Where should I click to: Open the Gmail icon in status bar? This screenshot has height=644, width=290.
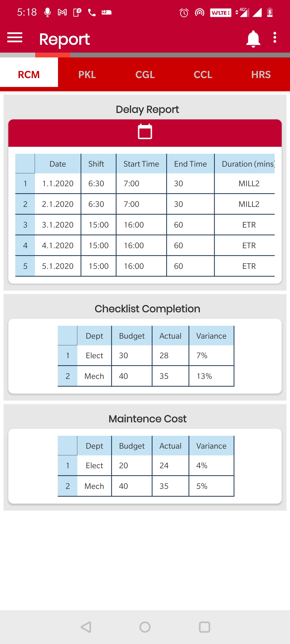62,12
